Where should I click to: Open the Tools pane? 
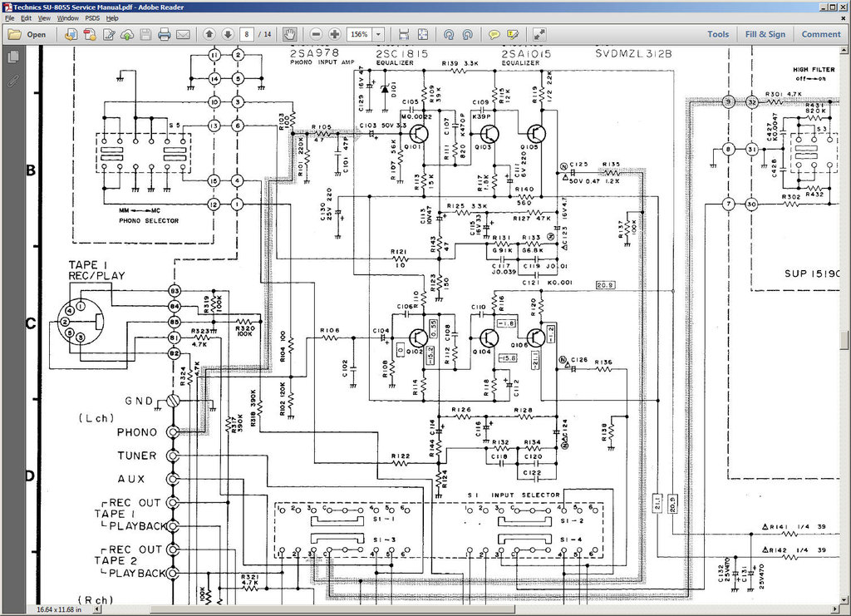pyautogui.click(x=717, y=34)
